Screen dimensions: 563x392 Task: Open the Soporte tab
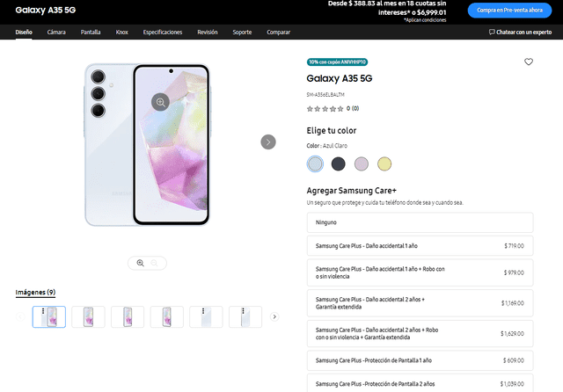(x=242, y=33)
